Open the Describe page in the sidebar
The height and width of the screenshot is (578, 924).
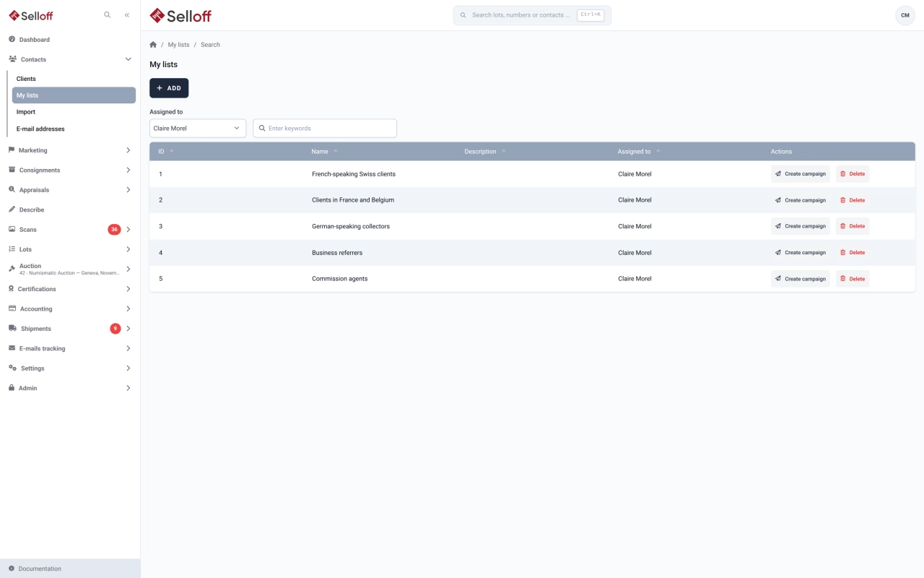70,210
